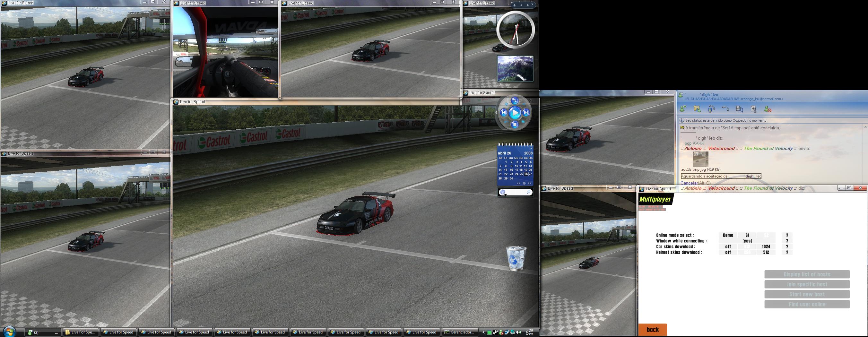Viewport: 868px width, 337px height.
Task: Show next sidebar gadgets with right arrow
Action: click(527, 5)
